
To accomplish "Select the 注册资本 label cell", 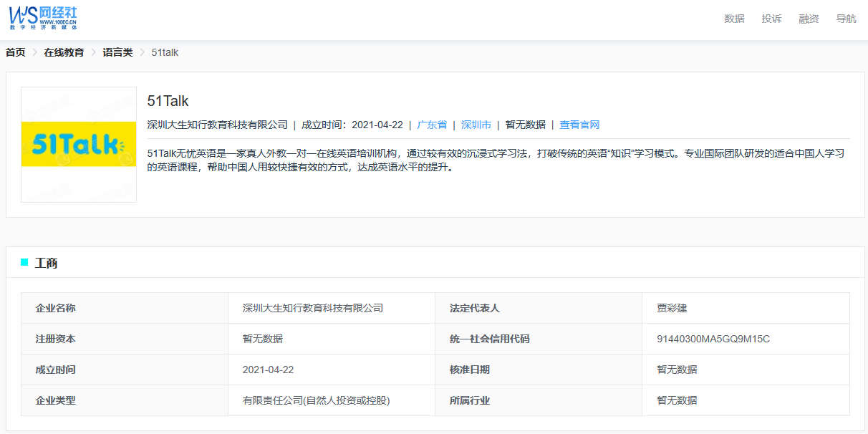I will click(x=125, y=339).
